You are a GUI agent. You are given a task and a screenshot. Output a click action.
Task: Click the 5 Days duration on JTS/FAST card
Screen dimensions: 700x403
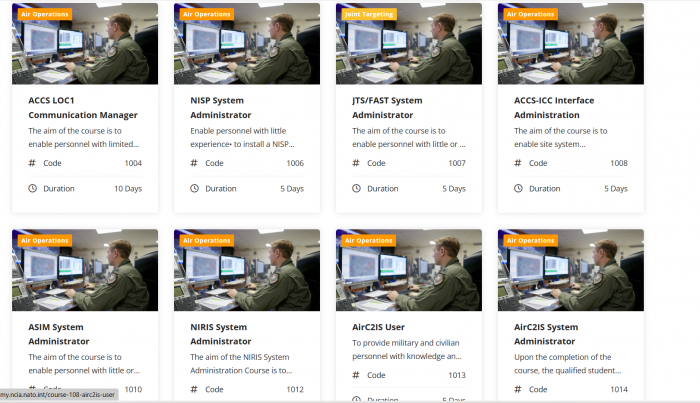tap(454, 188)
